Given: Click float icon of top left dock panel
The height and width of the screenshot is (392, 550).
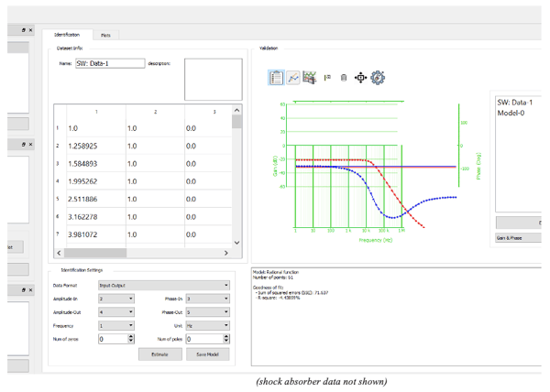Looking at the screenshot, I should pos(24,30).
